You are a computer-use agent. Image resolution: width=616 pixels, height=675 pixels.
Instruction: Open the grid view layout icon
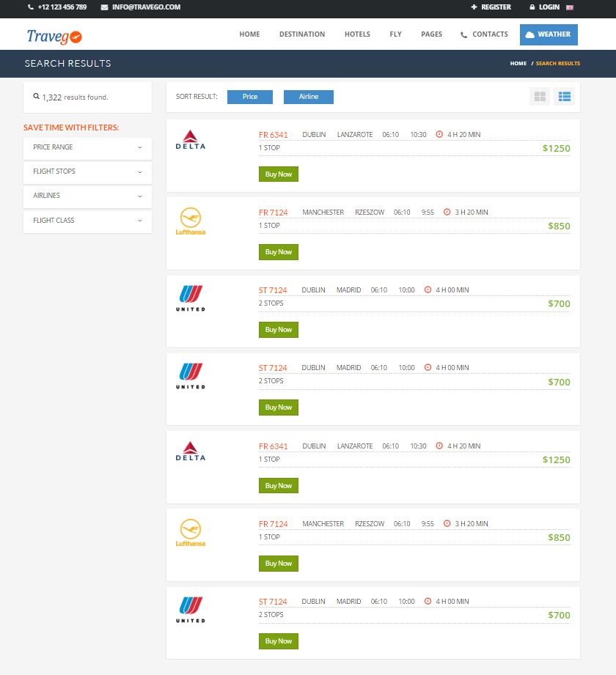(x=539, y=97)
